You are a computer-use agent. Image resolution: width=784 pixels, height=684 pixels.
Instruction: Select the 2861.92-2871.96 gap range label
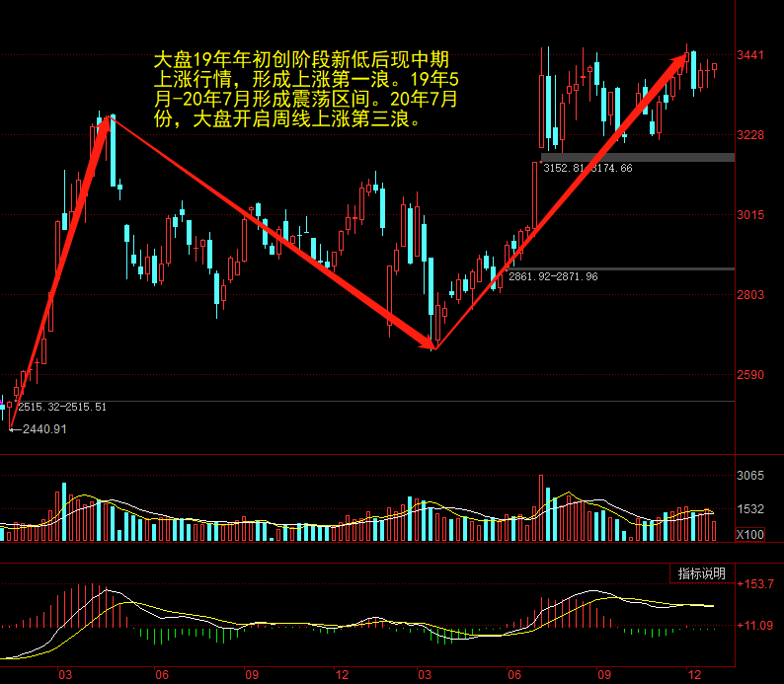point(553,277)
